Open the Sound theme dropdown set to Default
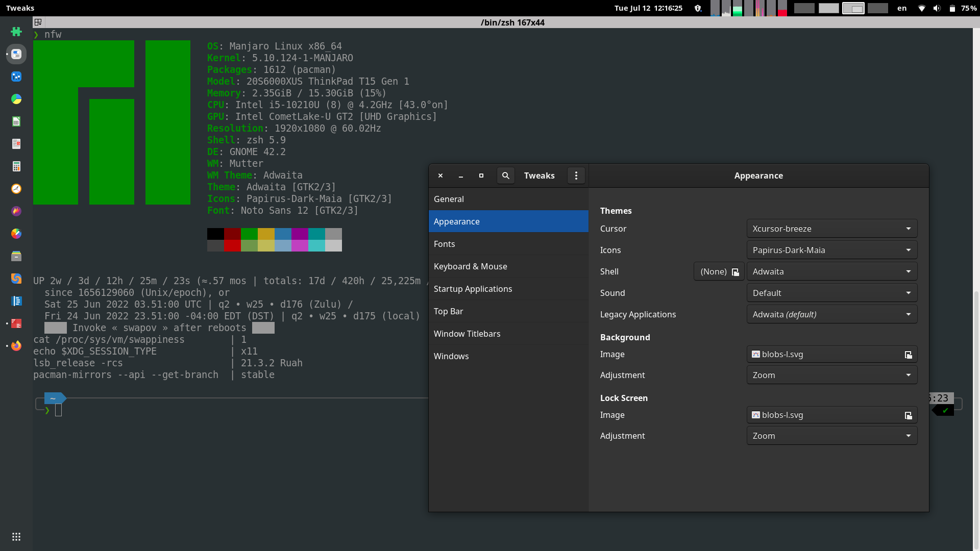 click(x=832, y=293)
